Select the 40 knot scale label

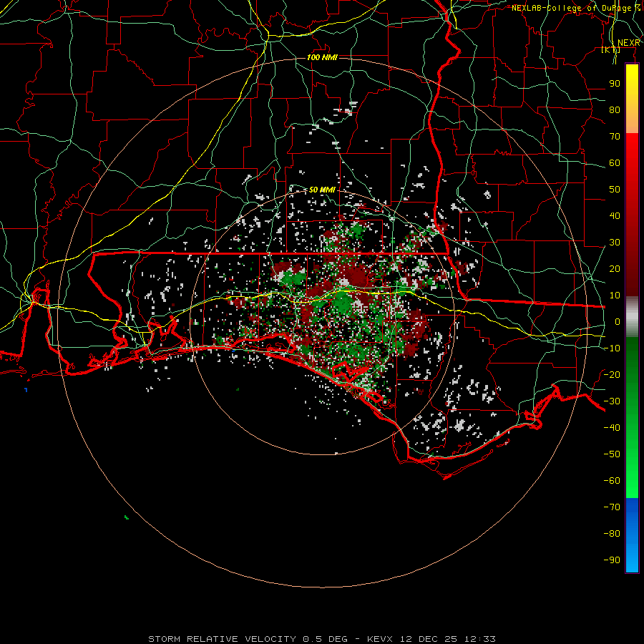pyautogui.click(x=615, y=216)
